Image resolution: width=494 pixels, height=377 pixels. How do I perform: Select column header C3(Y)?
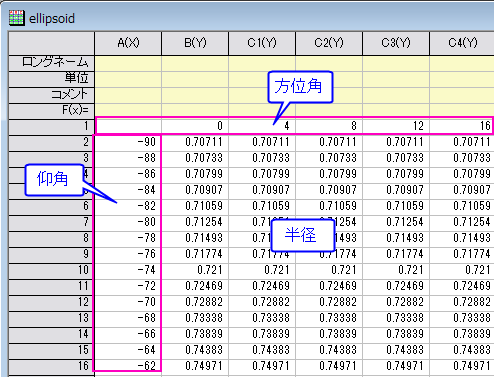[396, 43]
